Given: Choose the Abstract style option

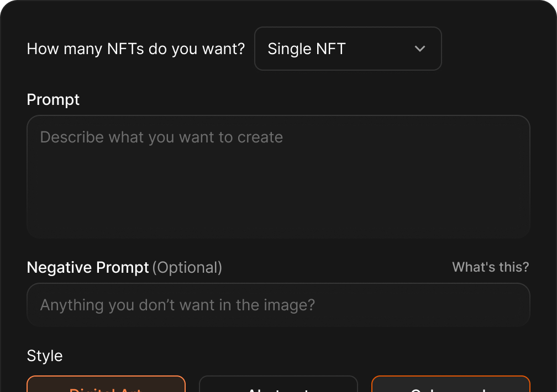Looking at the screenshot, I should click(x=278, y=385).
